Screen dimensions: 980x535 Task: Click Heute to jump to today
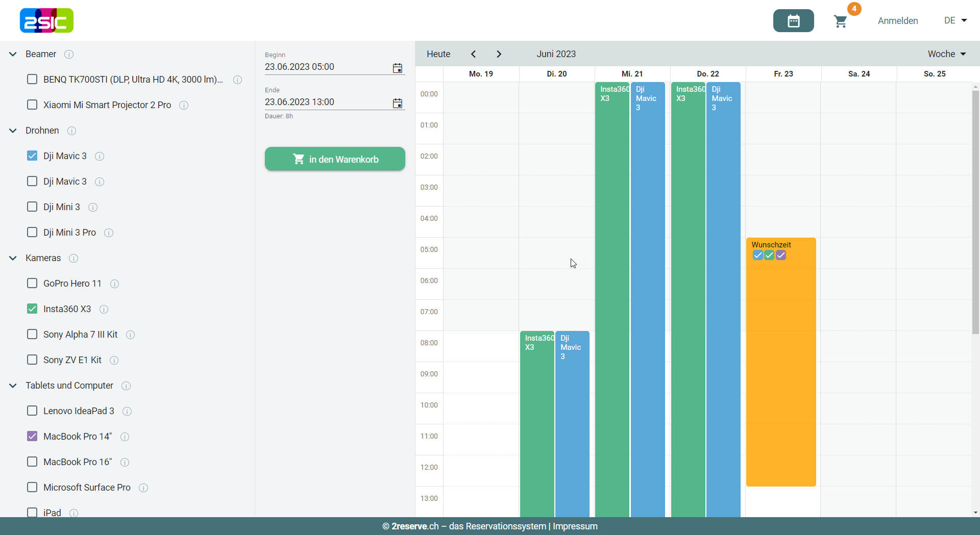click(x=438, y=54)
